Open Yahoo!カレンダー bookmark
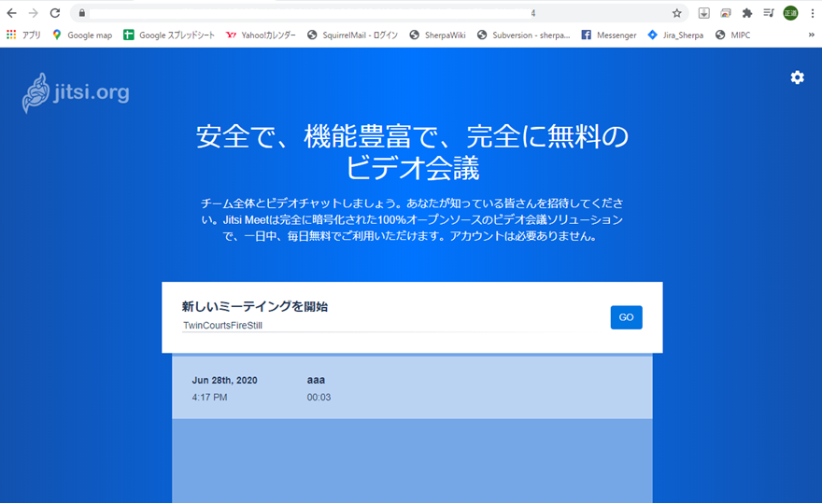 pyautogui.click(x=261, y=35)
